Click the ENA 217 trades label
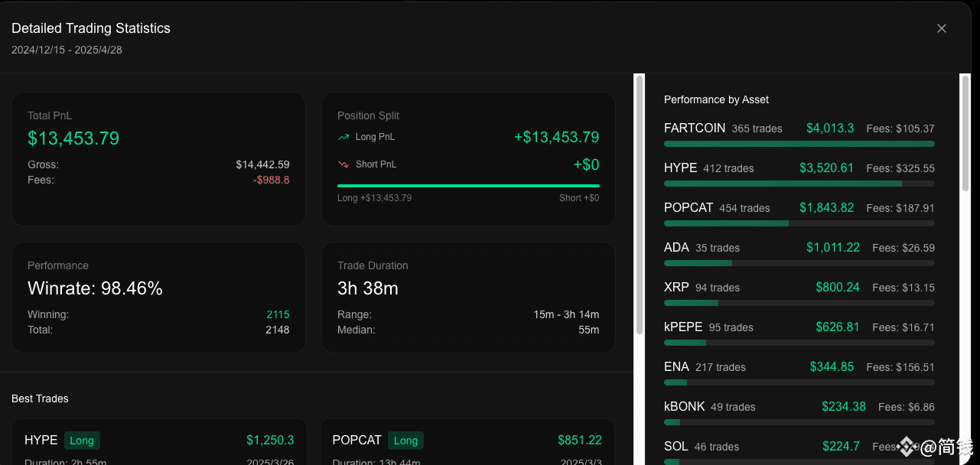 [x=721, y=367]
